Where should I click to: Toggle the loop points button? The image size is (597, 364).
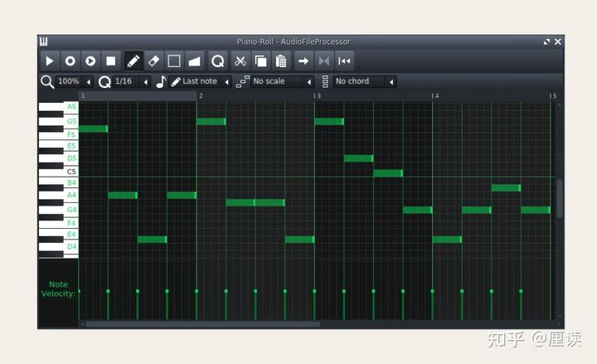point(324,61)
